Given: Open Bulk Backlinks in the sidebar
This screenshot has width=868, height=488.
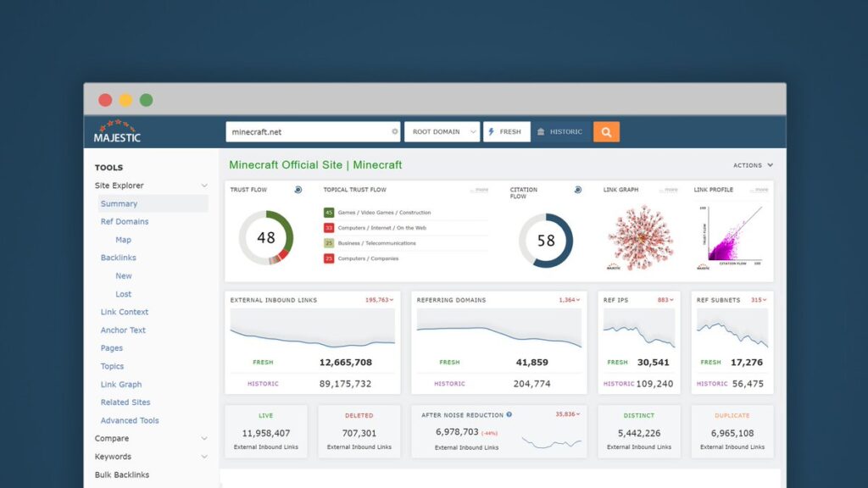Looking at the screenshot, I should click(122, 474).
